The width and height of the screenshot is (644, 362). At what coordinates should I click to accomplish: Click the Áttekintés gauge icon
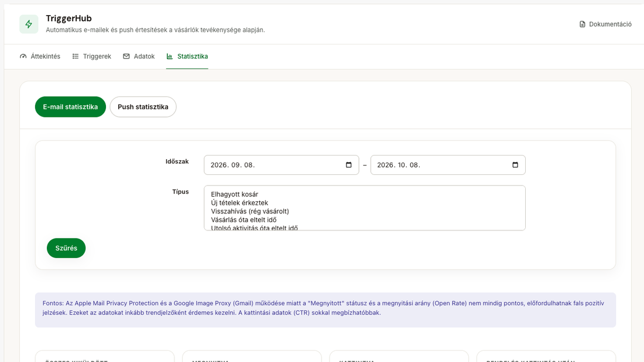(23, 56)
